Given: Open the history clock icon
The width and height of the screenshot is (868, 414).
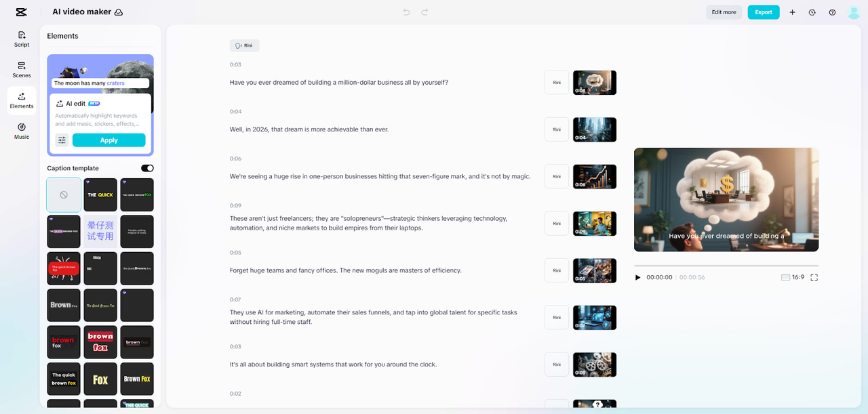Looking at the screenshot, I should [812, 12].
